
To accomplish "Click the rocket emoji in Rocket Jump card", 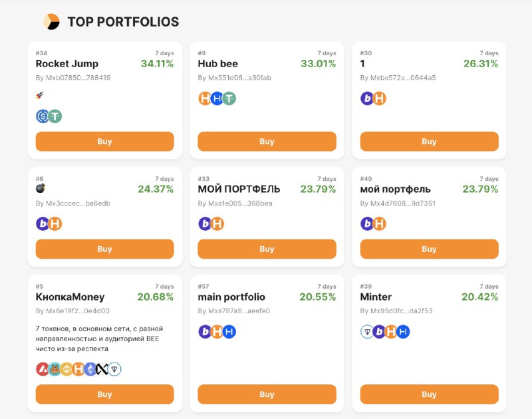I will [x=40, y=95].
